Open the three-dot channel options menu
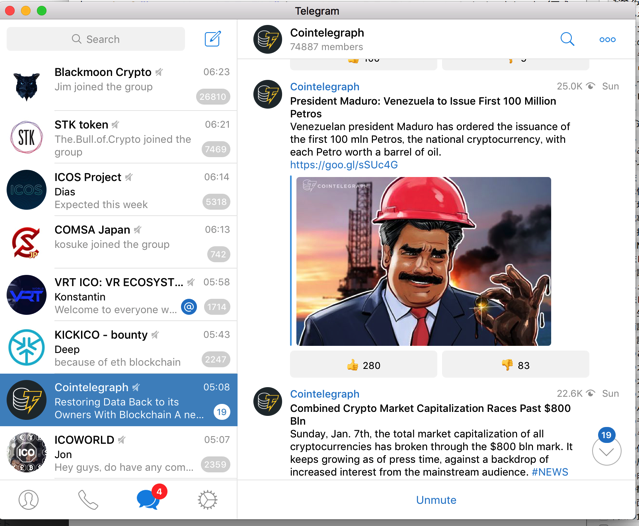The image size is (639, 526). pos(607,40)
